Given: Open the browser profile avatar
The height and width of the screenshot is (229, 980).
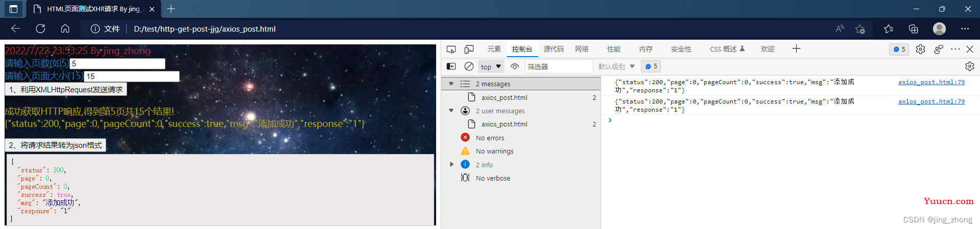Looking at the screenshot, I should (939, 29).
